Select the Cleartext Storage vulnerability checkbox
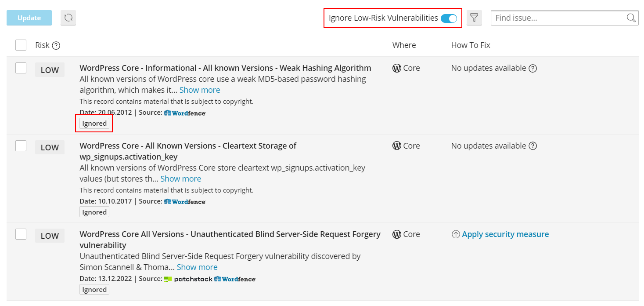The height and width of the screenshot is (306, 644). point(21,146)
